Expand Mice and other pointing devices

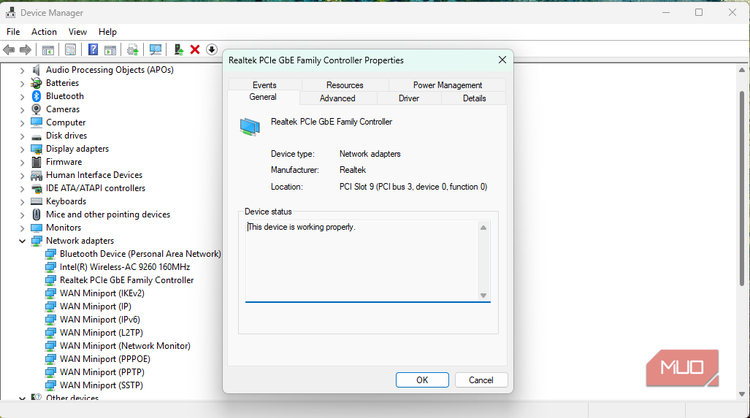point(22,214)
